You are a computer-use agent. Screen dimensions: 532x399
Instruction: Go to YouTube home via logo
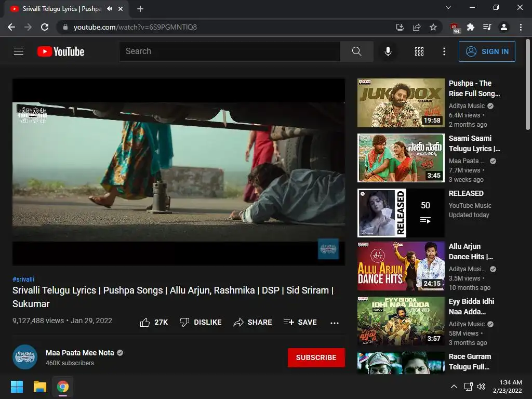(61, 51)
